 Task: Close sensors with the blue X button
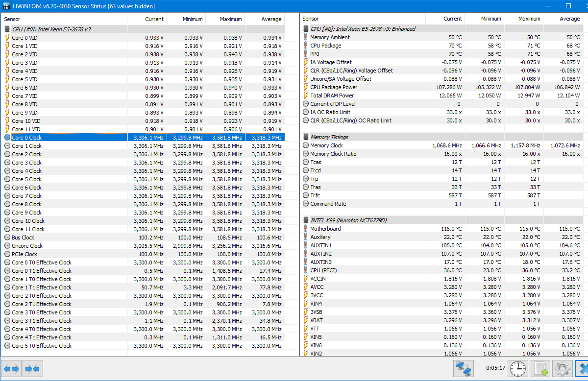[x=582, y=368]
